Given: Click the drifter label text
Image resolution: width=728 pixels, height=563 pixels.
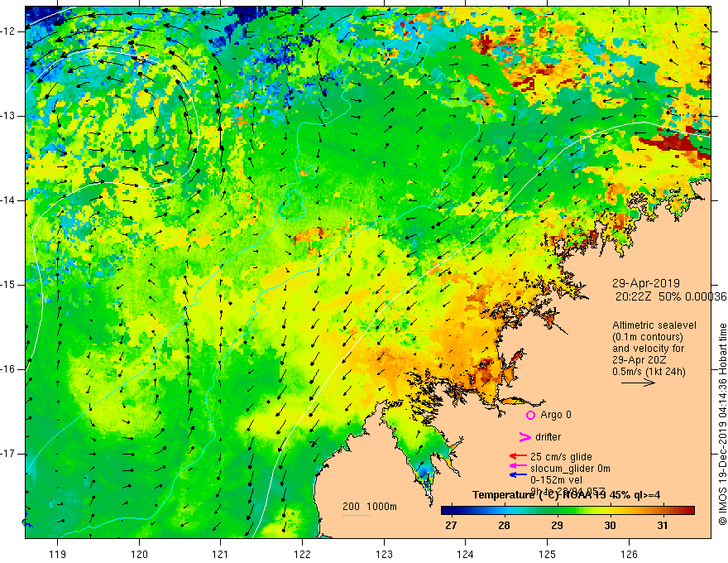Looking at the screenshot, I should (x=548, y=437).
